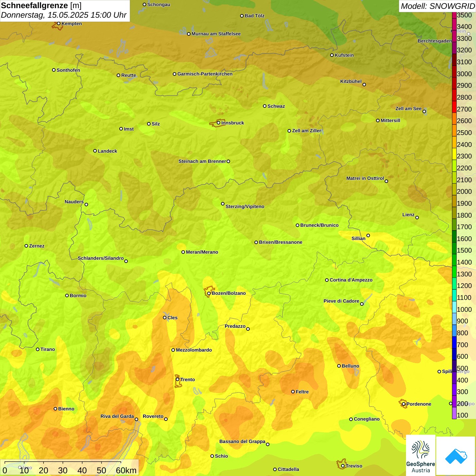Click the 60km scale bar label

(126, 470)
